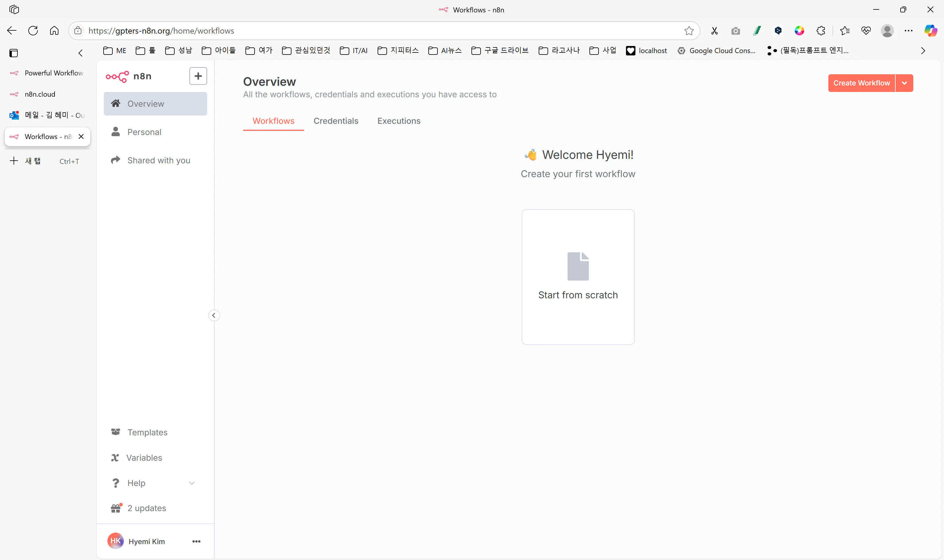
Task: Open Templates in the sidebar
Action: [147, 432]
